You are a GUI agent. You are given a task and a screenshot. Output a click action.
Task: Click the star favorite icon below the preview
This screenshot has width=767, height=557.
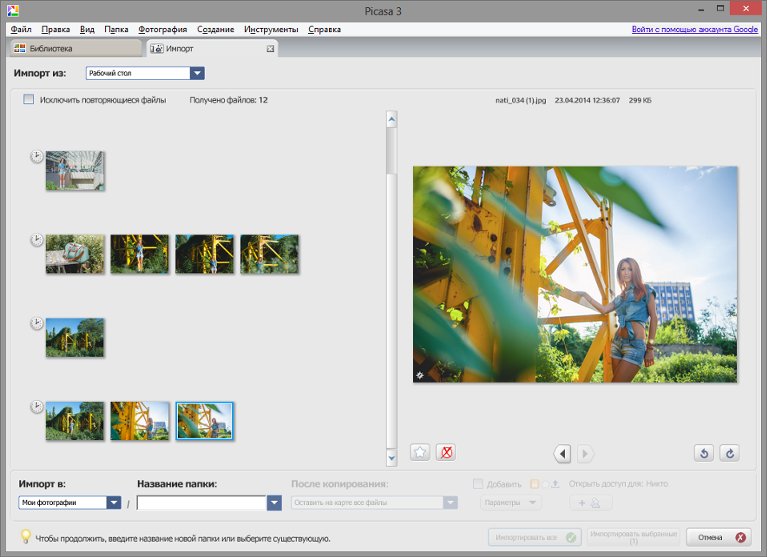pyautogui.click(x=420, y=452)
